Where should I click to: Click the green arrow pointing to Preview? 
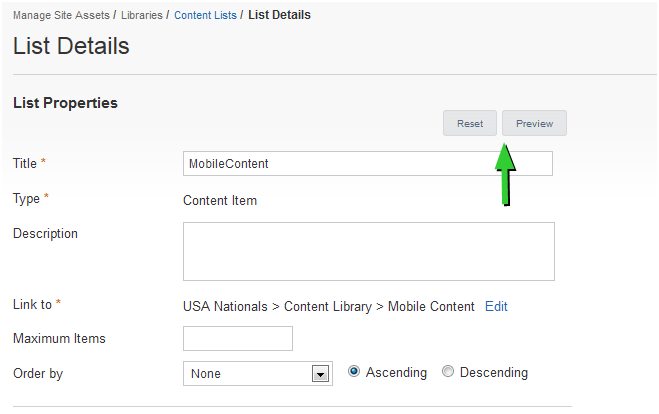point(506,174)
